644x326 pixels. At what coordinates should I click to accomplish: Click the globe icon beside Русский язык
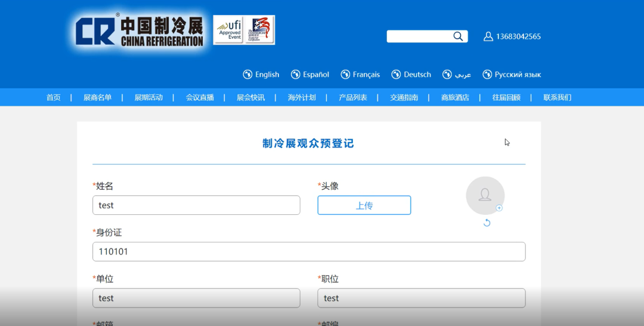[x=487, y=75]
